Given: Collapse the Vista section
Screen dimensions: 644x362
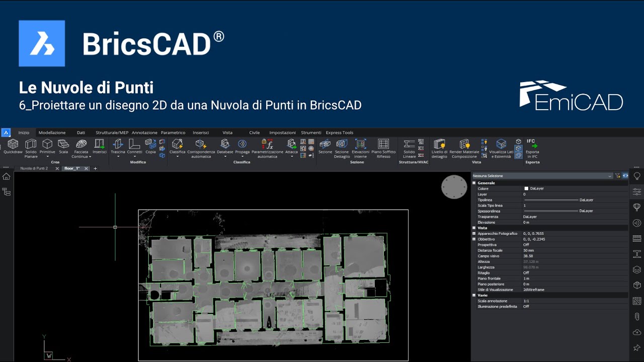Looking at the screenshot, I should pyautogui.click(x=474, y=228).
